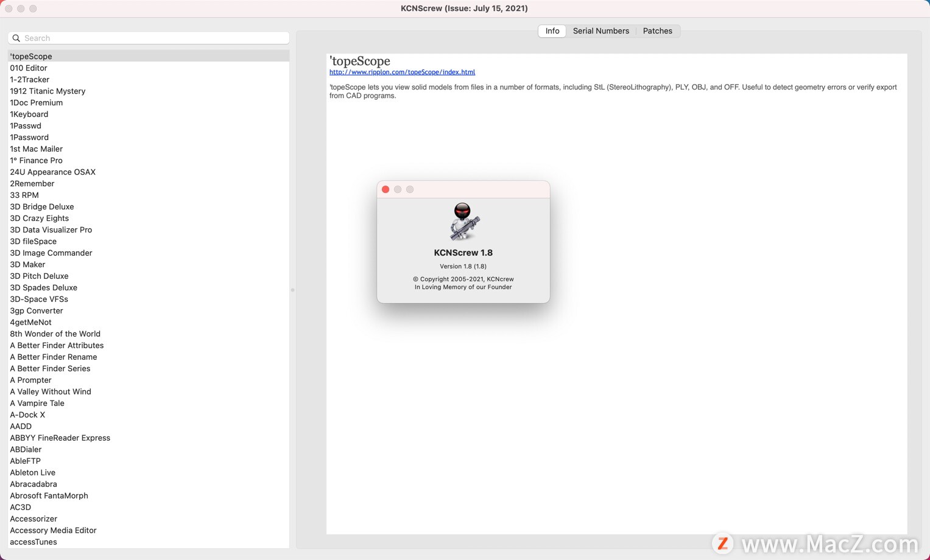Select AC3D in the list
The image size is (930, 560).
[149, 507]
